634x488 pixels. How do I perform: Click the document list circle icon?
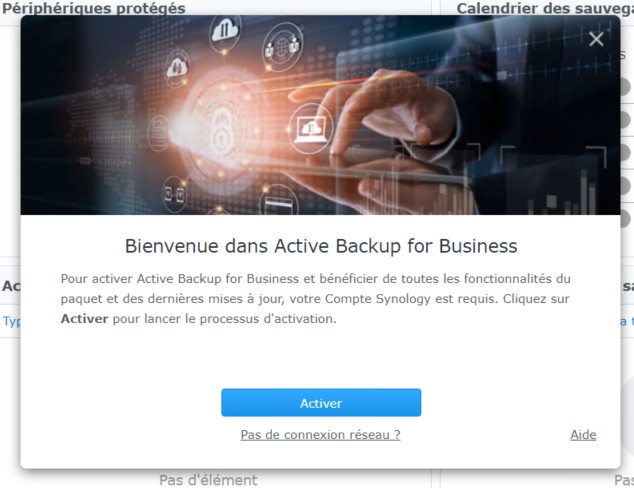point(158,133)
